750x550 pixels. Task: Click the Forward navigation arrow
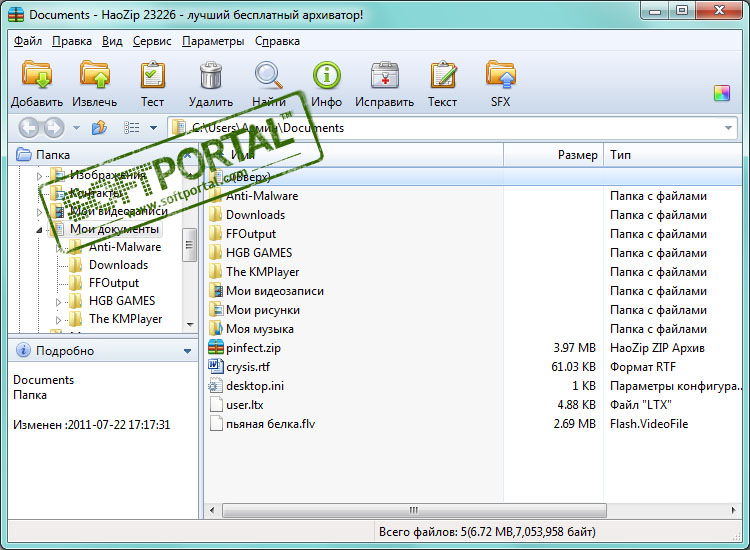pos(54,128)
